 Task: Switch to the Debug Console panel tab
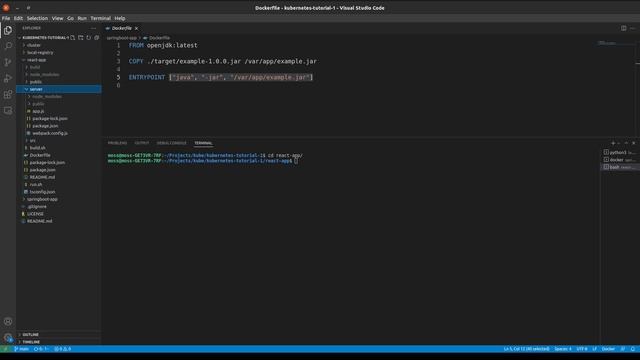pos(171,143)
